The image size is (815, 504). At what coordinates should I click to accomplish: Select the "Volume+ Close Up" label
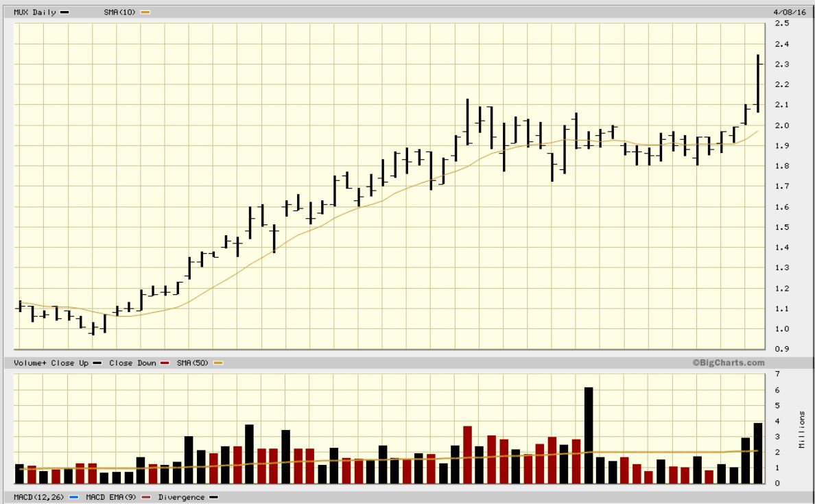[51, 363]
